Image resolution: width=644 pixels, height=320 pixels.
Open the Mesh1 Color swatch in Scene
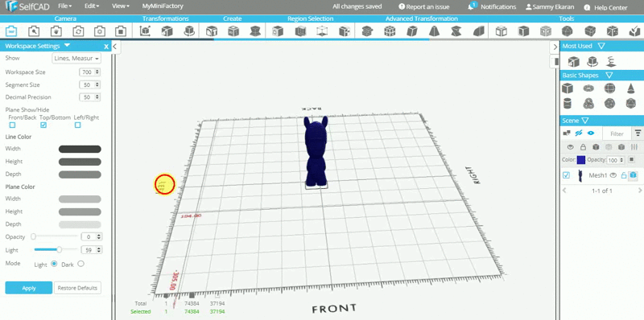pyautogui.click(x=580, y=159)
